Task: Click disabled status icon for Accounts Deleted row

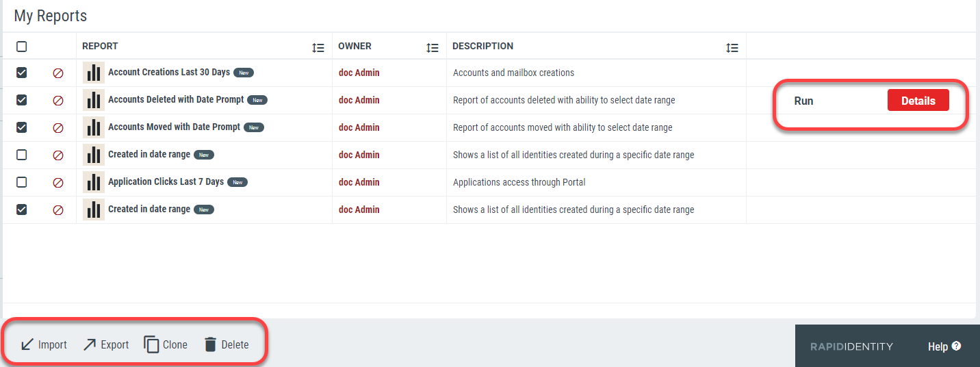Action: point(58,101)
